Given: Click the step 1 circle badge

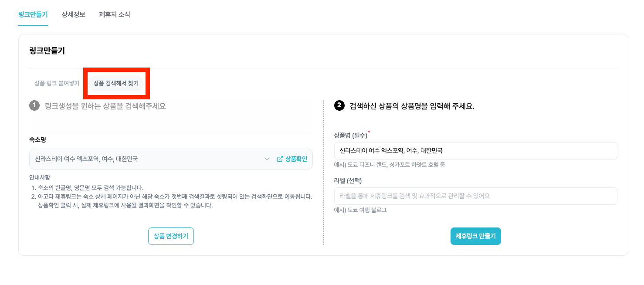Looking at the screenshot, I should [34, 106].
